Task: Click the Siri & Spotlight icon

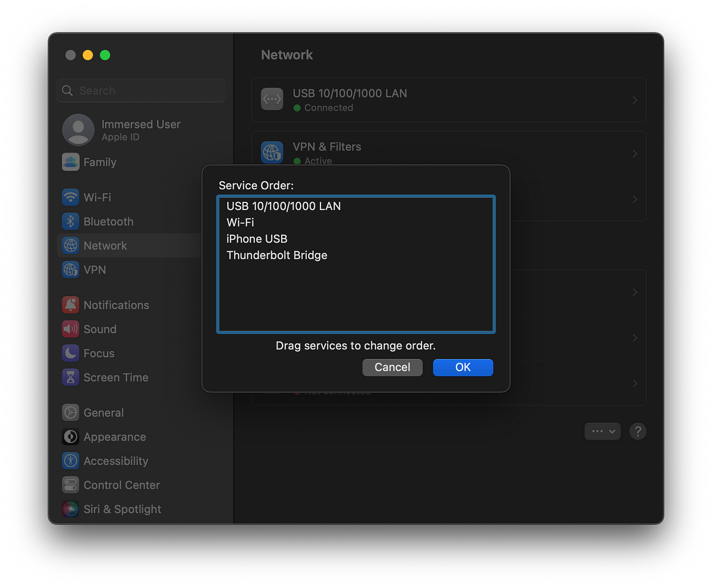Action: click(x=71, y=509)
